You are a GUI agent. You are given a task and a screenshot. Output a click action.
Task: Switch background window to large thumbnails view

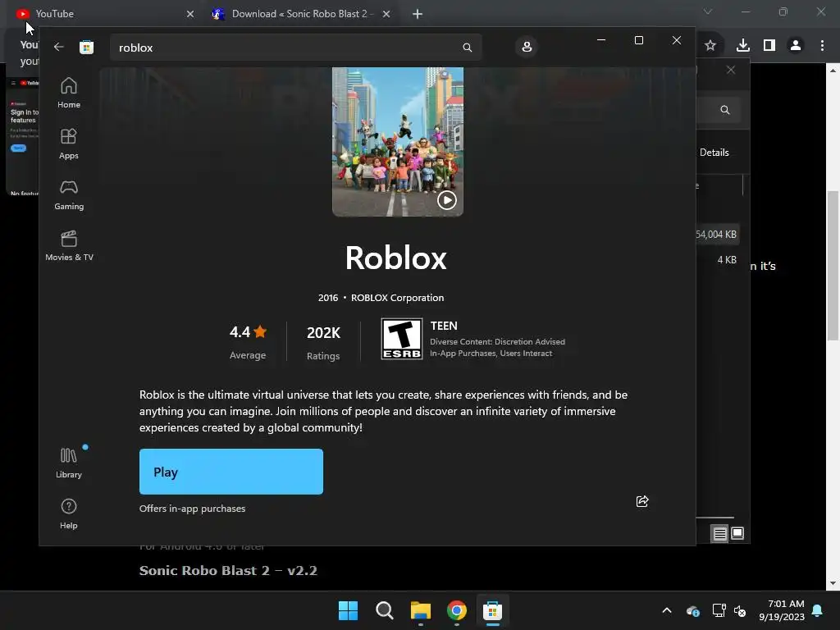click(737, 533)
